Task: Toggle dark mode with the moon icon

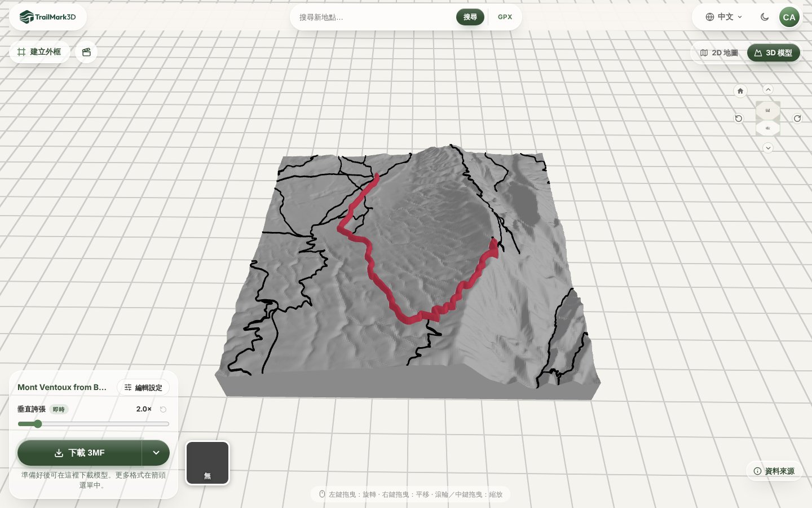Action: (765, 17)
